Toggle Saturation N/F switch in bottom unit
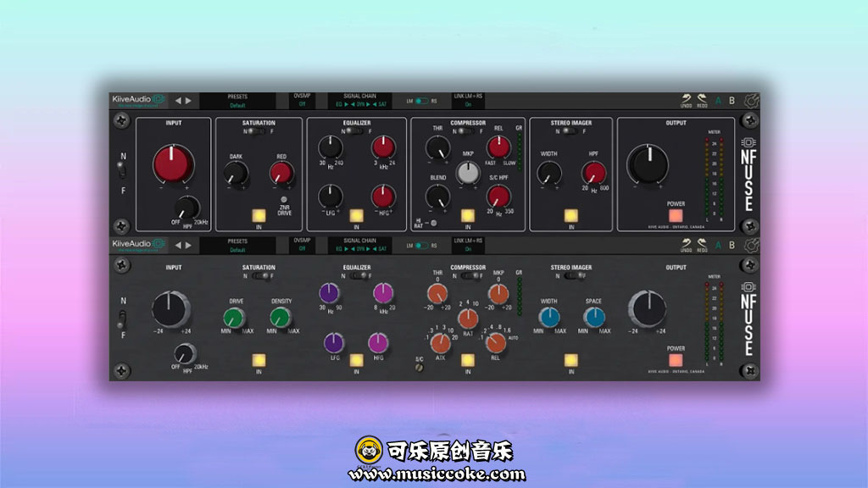 click(260, 276)
